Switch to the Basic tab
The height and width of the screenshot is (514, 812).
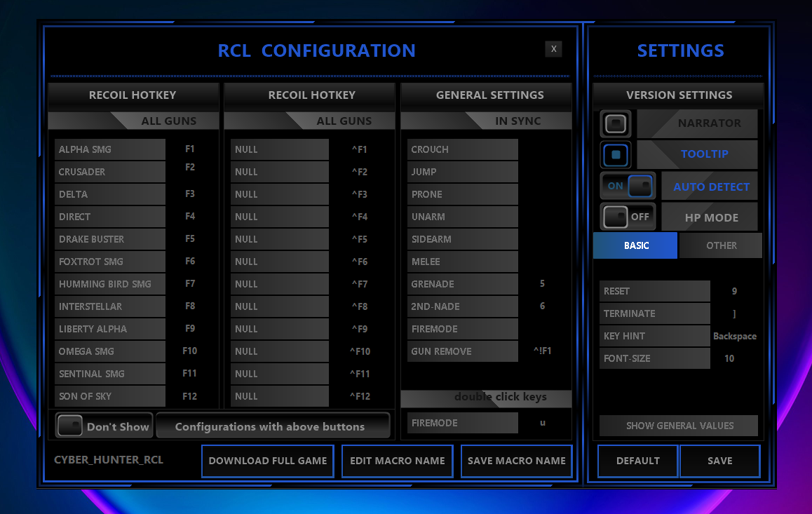[x=635, y=245]
